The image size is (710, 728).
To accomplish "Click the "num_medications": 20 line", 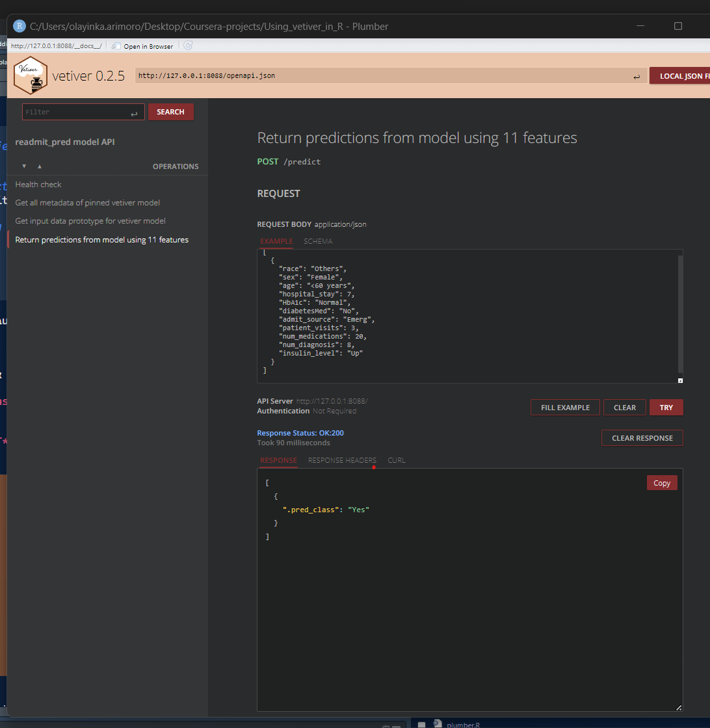I will pos(322,336).
